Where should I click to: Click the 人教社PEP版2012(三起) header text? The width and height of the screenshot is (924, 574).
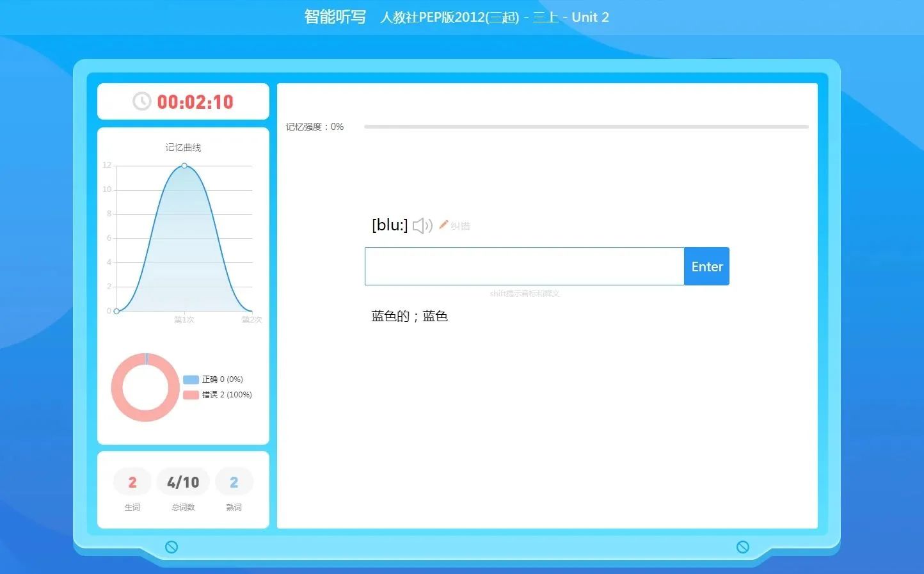pyautogui.click(x=449, y=17)
